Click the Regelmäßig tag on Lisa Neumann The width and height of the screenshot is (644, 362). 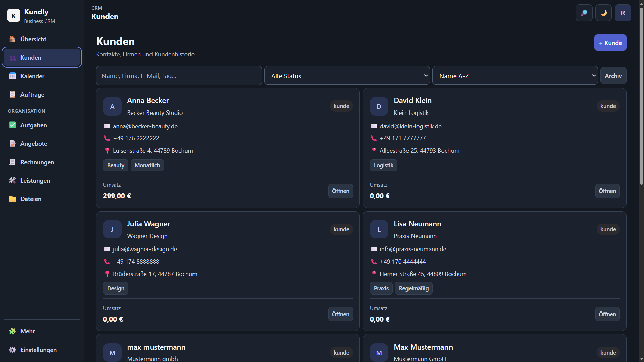pos(414,288)
